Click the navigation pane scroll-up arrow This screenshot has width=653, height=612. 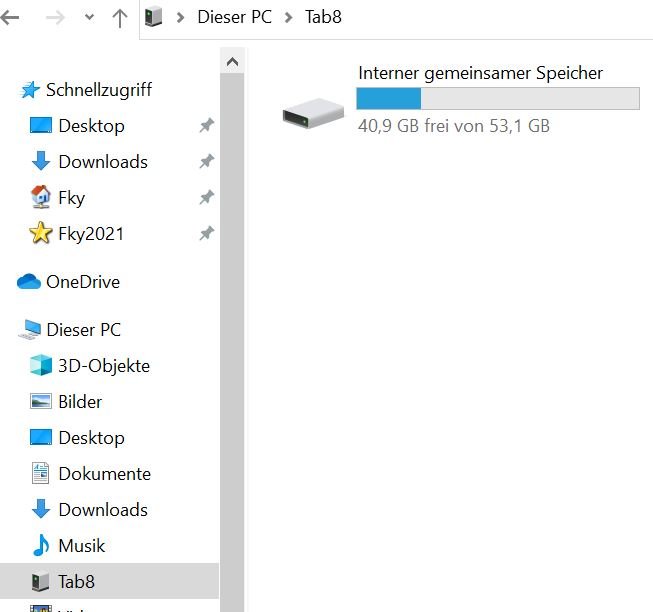[232, 62]
